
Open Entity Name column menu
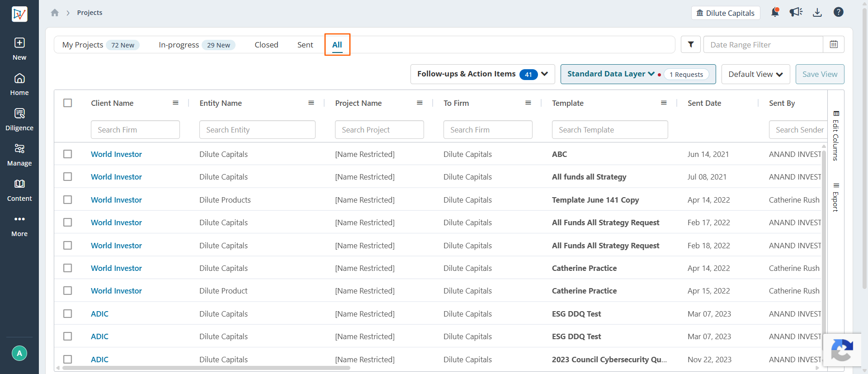(x=311, y=103)
